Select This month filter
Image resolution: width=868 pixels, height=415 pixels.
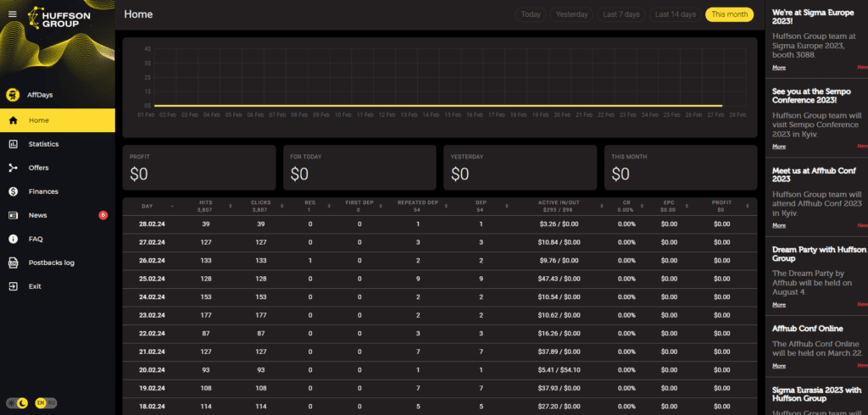tap(730, 14)
